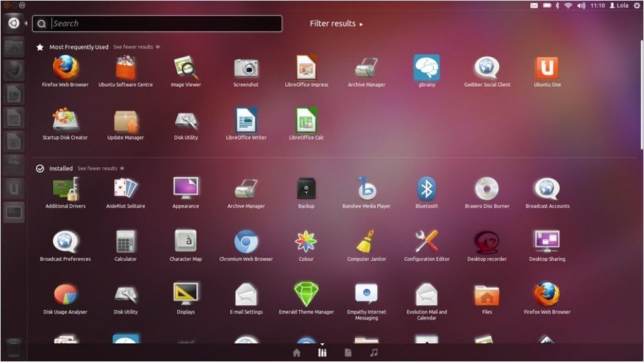This screenshot has height=362, width=644.
Task: Launch Computer Janitor
Action: pyautogui.click(x=367, y=241)
